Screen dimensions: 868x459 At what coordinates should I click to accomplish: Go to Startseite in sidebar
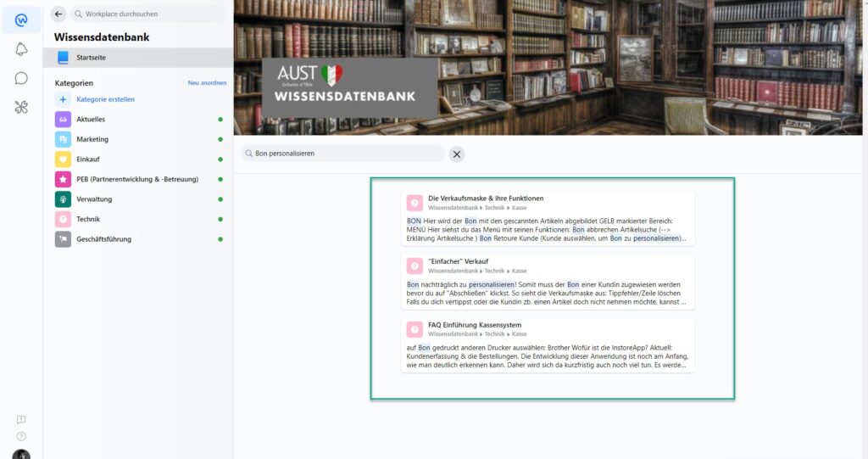(x=91, y=58)
